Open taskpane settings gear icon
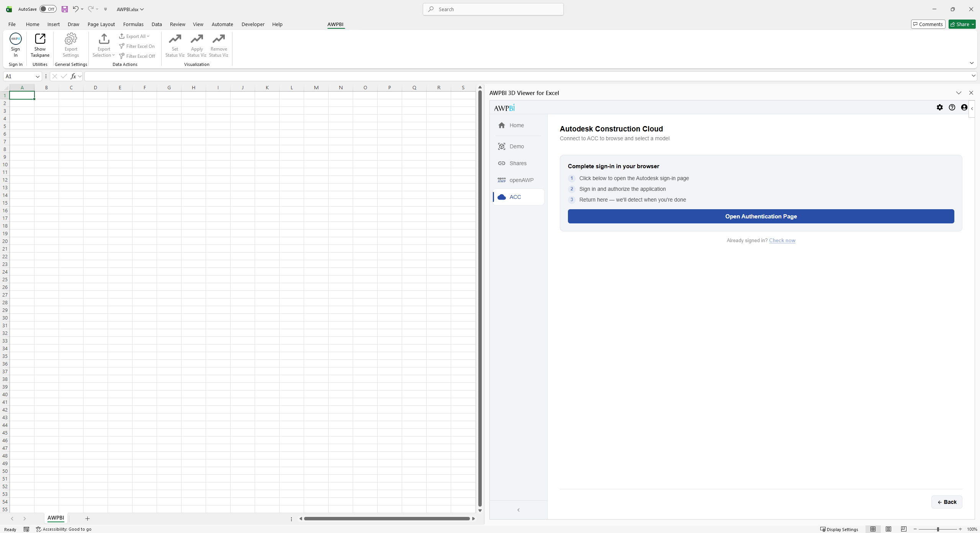980x533 pixels. pos(940,108)
